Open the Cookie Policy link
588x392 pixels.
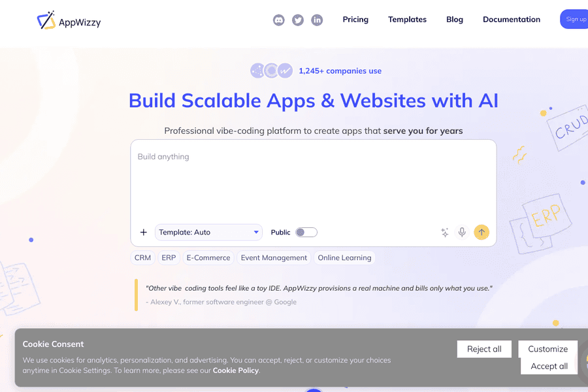pyautogui.click(x=236, y=370)
